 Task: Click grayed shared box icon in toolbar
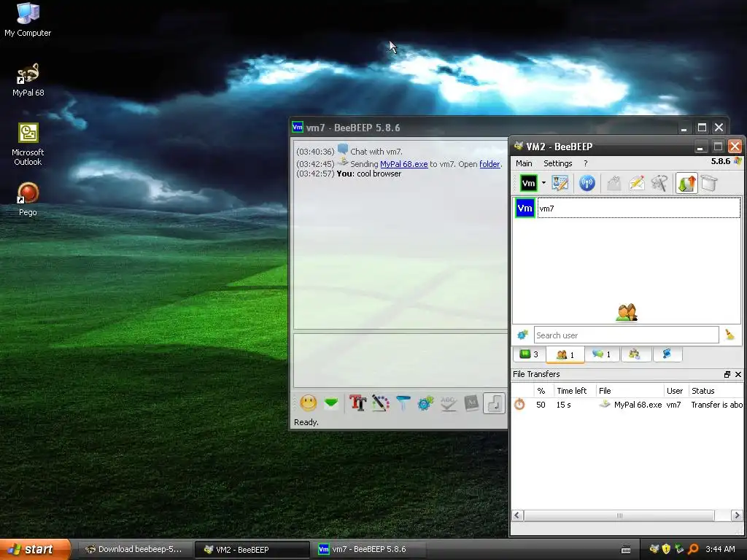click(614, 183)
